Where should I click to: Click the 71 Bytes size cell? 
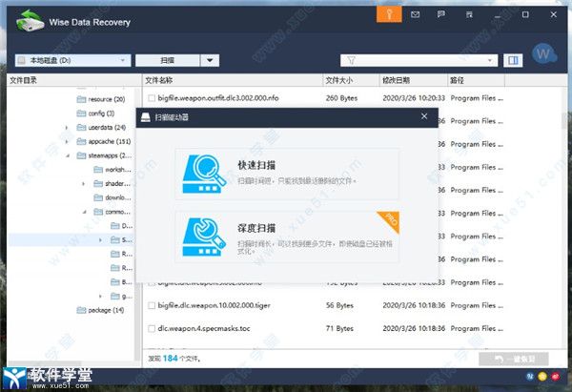pyautogui.click(x=339, y=328)
